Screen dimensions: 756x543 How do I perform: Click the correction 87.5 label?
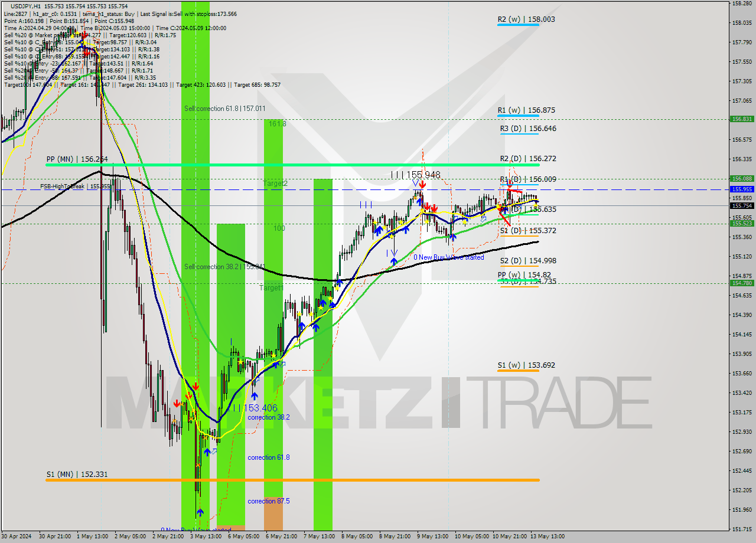(269, 501)
